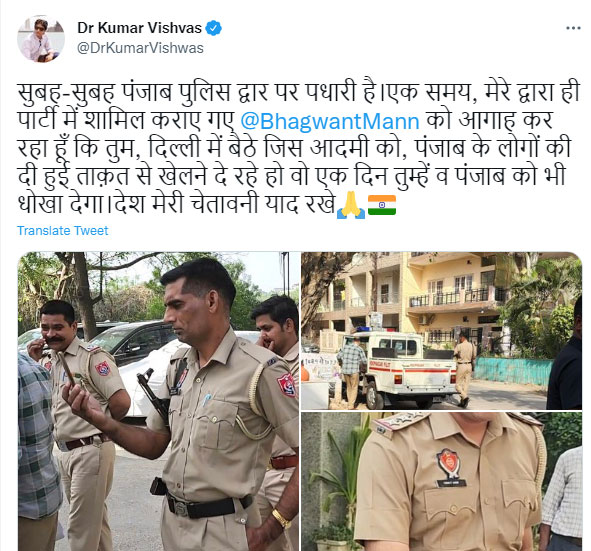Open the police jeep street photo
This screenshot has height=551, width=591.
click(x=441, y=331)
